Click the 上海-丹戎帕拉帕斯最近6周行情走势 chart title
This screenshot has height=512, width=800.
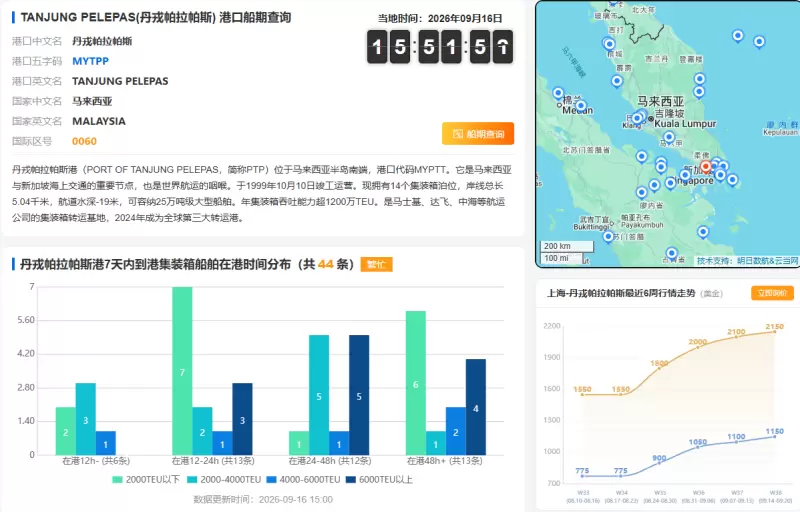tap(621, 293)
